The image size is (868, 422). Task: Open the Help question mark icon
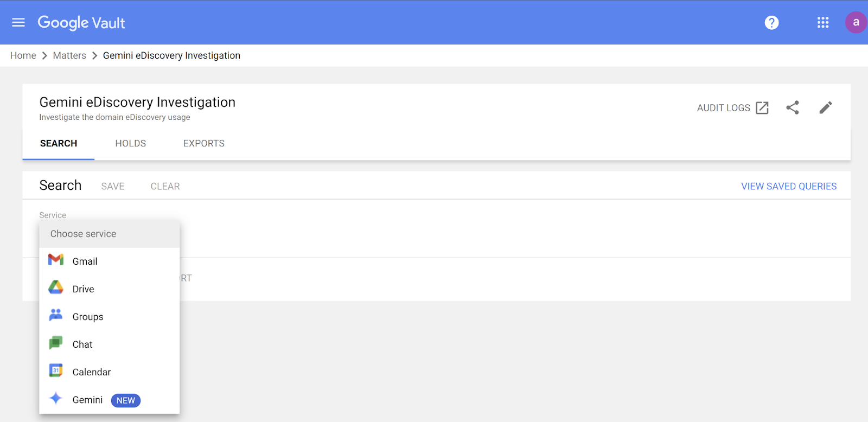point(772,22)
